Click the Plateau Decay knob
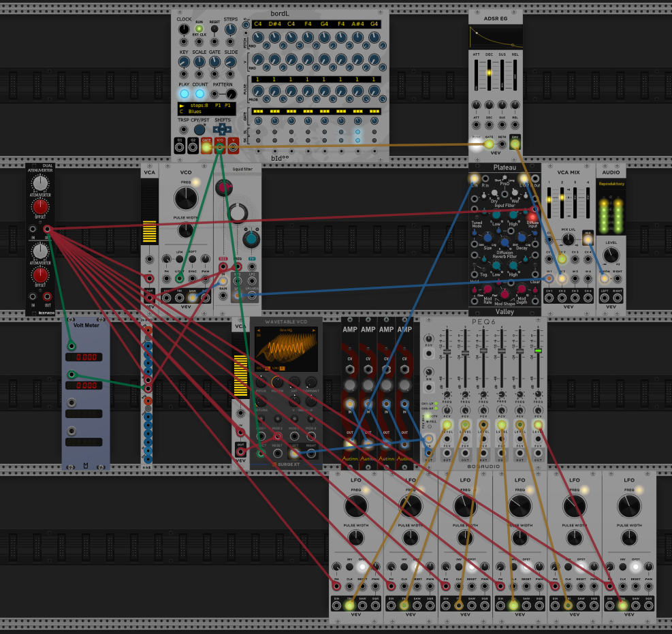The image size is (672, 634). click(522, 238)
